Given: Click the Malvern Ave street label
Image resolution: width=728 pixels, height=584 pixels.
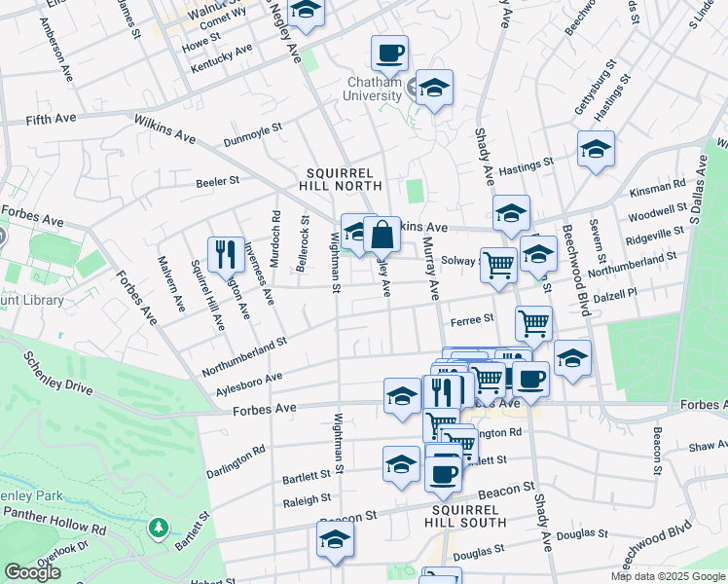Looking at the screenshot, I should pyautogui.click(x=171, y=283).
